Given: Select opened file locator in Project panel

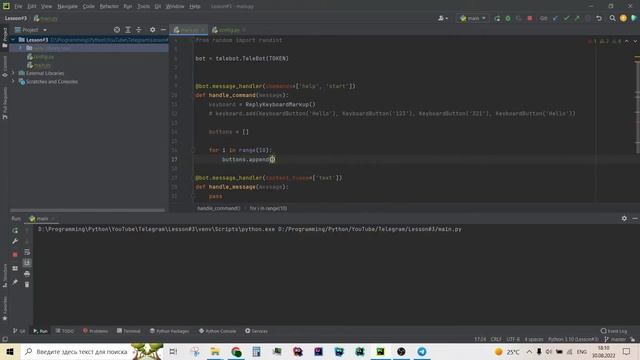Looking at the screenshot, I should click(117, 30).
